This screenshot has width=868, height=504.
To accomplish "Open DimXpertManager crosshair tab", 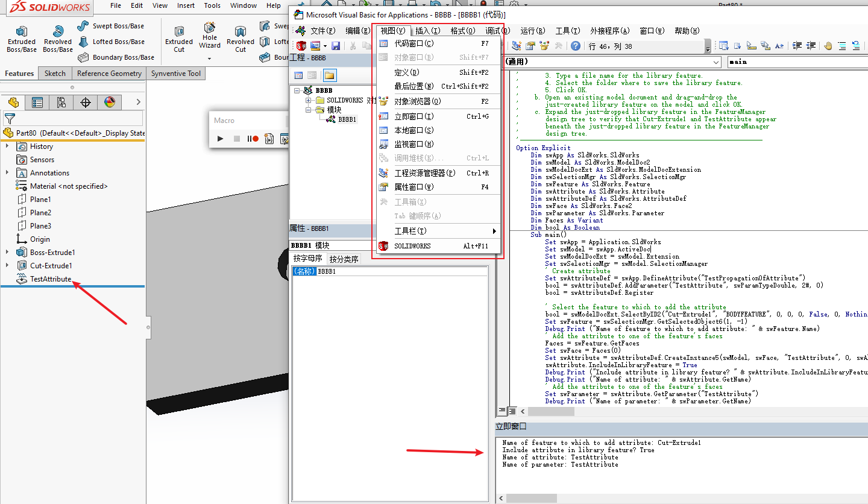I will 86,102.
